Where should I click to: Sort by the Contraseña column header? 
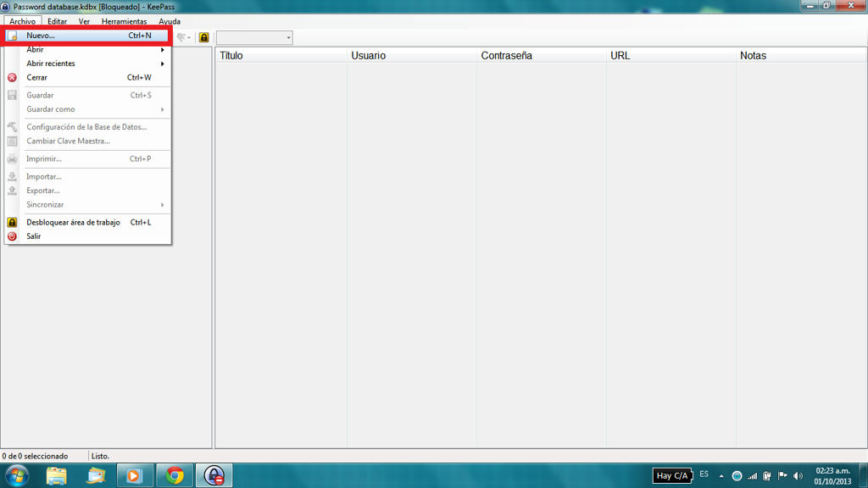click(x=541, y=55)
